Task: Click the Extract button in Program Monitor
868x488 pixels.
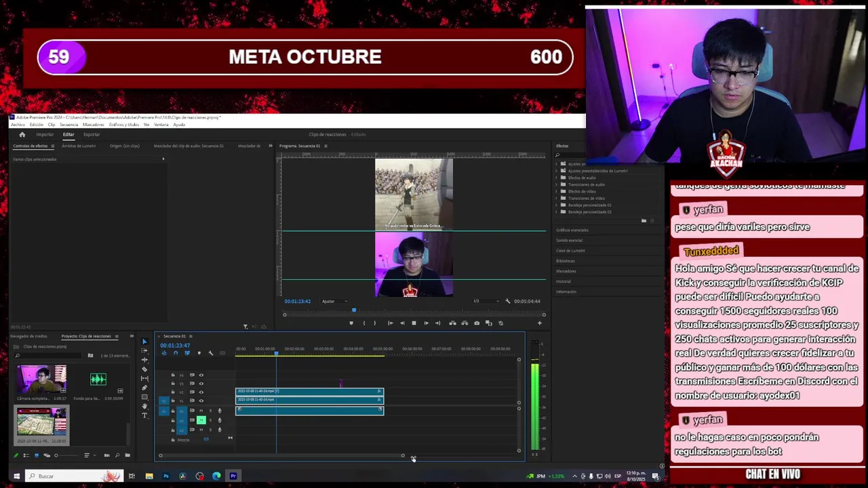Action: (x=464, y=323)
